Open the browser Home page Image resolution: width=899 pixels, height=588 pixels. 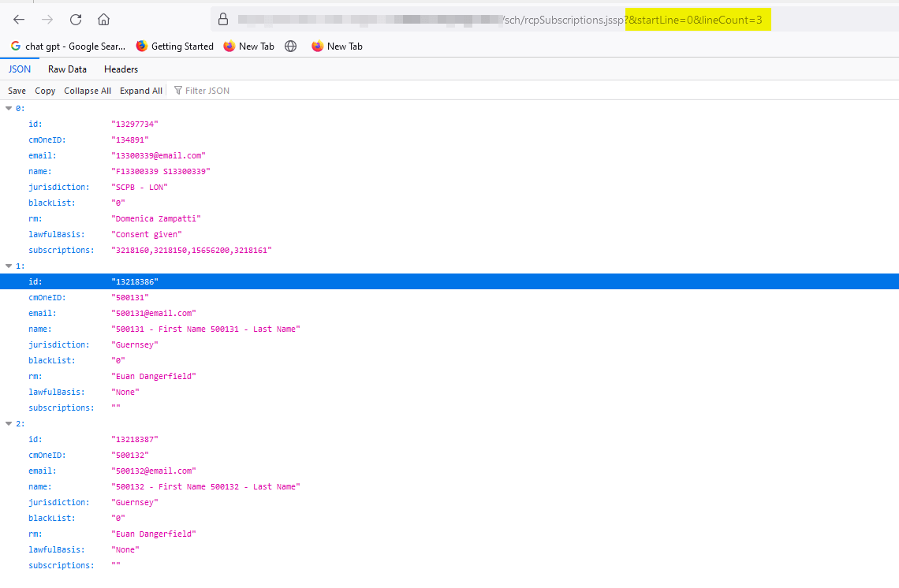click(x=103, y=19)
